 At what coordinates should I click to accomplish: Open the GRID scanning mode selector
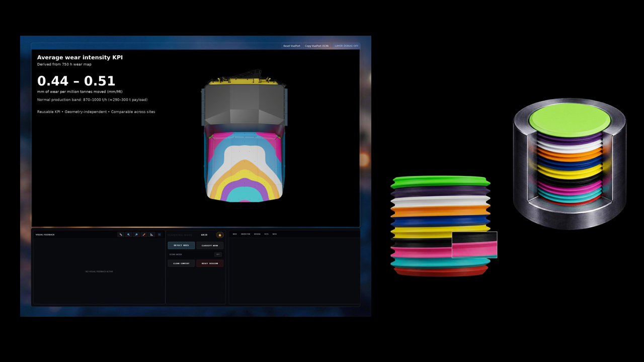click(x=204, y=234)
